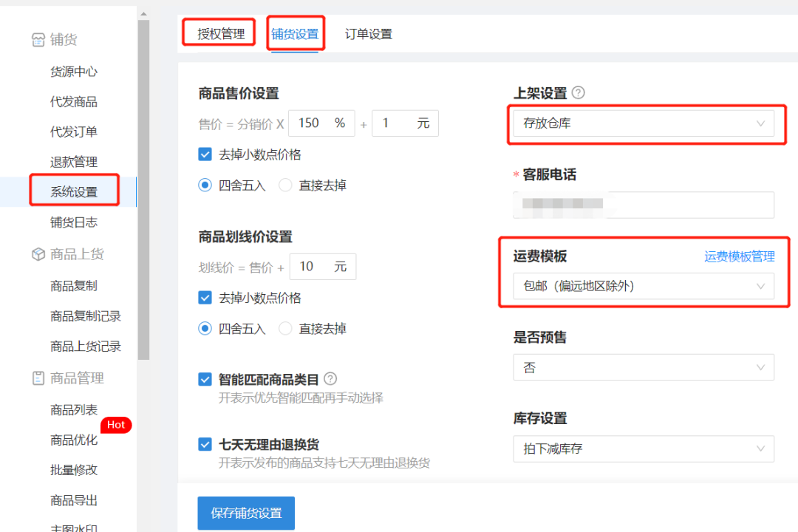Image resolution: width=798 pixels, height=532 pixels.
Task: Open 运费模板管理 link
Action: (x=739, y=256)
